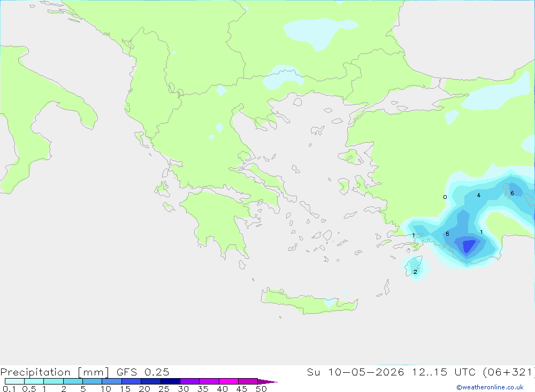Click the map value "2" on Rhodes island

click(415, 272)
